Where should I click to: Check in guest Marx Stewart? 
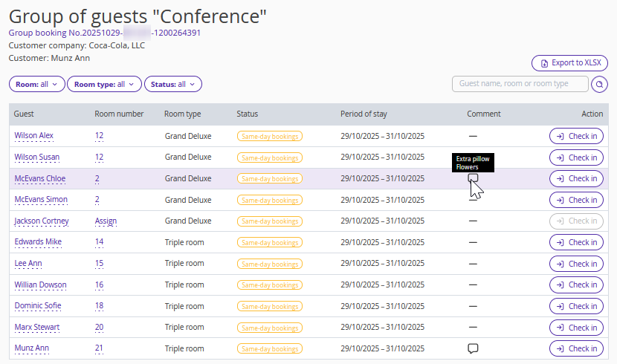pyautogui.click(x=576, y=328)
